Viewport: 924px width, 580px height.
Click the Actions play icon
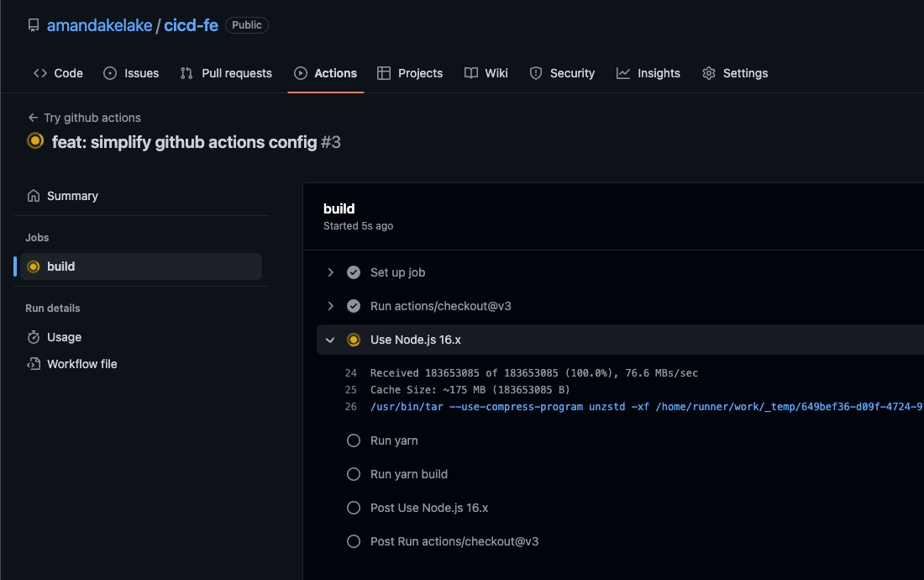coord(301,73)
